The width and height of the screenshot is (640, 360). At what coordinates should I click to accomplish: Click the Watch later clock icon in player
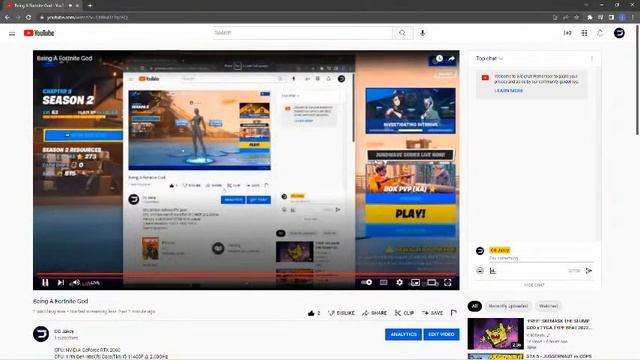(x=439, y=59)
